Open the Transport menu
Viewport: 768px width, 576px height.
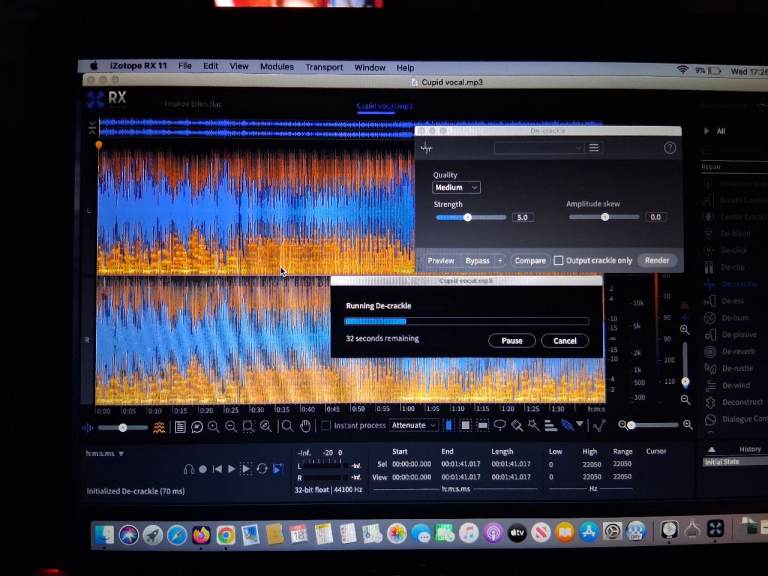pos(324,67)
